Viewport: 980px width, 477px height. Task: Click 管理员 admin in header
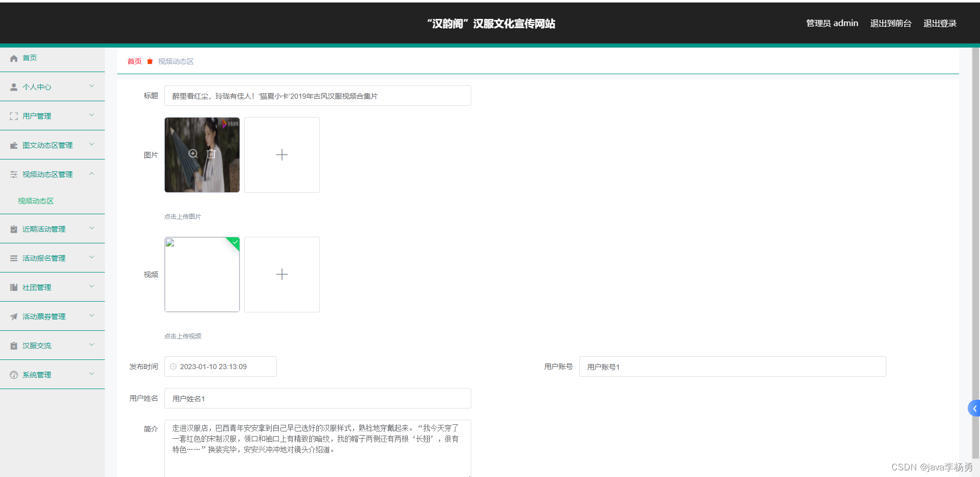click(x=832, y=24)
